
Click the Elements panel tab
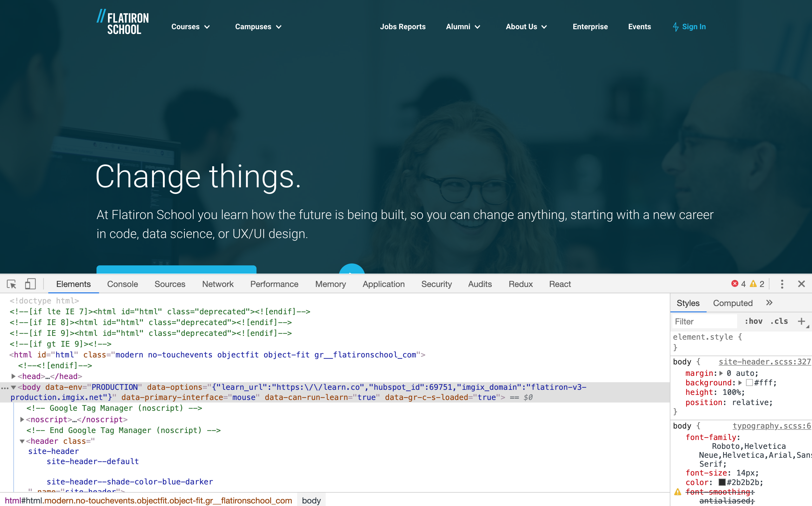click(74, 284)
